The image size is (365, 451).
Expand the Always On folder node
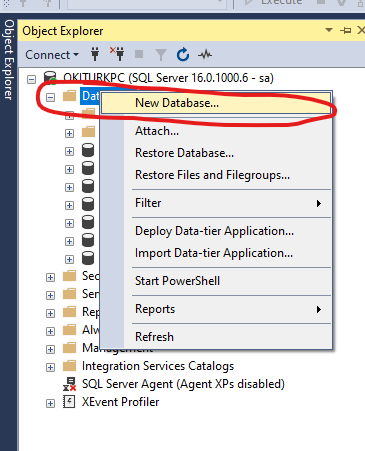(50, 331)
